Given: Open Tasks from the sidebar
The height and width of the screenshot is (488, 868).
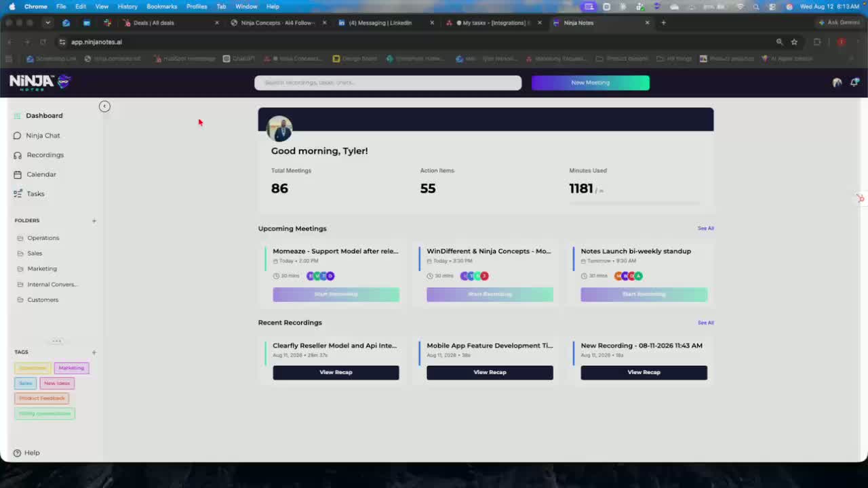Looking at the screenshot, I should pos(29,194).
